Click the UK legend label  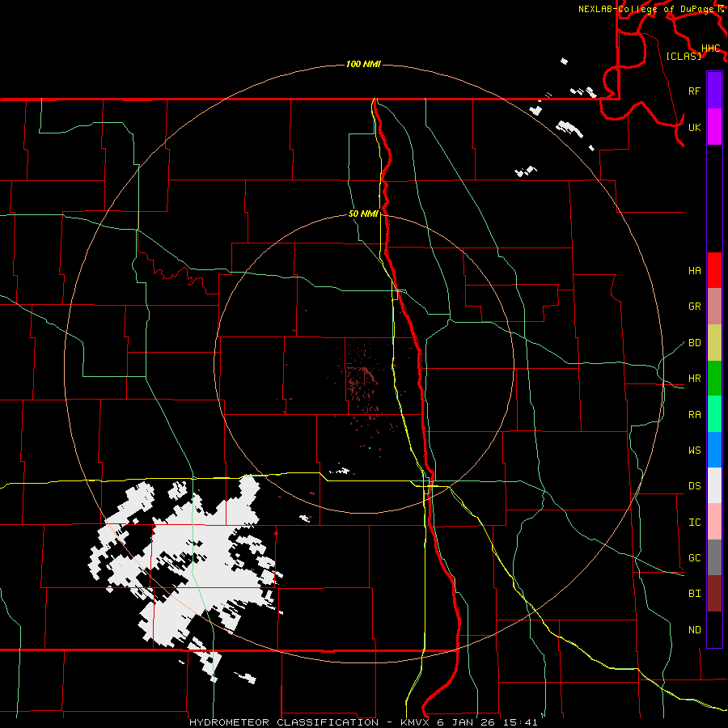point(694,127)
